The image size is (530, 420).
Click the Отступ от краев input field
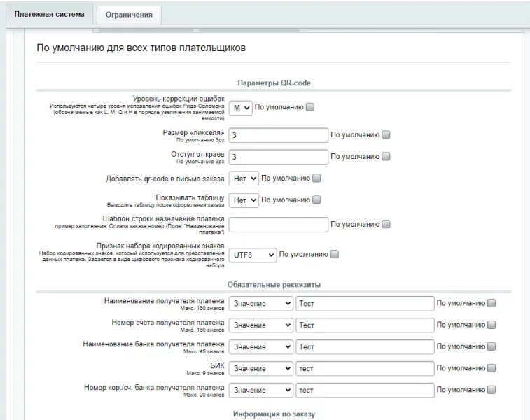coord(279,157)
